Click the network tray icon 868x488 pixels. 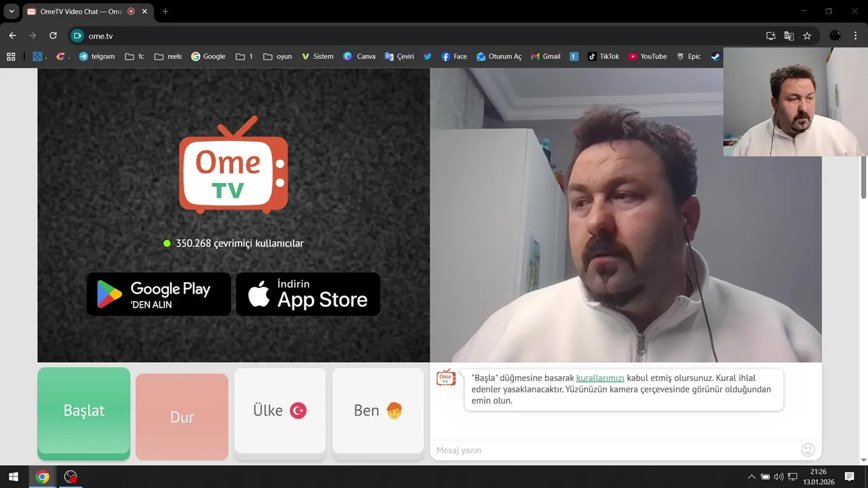(792, 477)
